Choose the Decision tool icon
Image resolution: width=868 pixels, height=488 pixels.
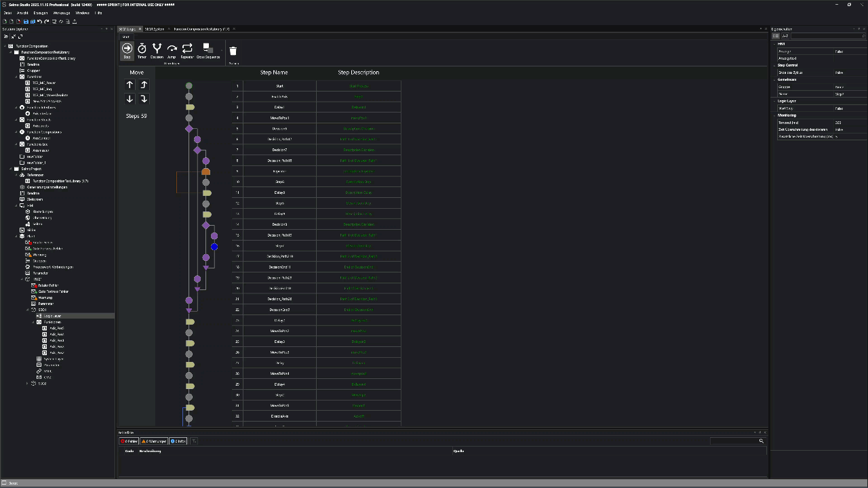(157, 50)
